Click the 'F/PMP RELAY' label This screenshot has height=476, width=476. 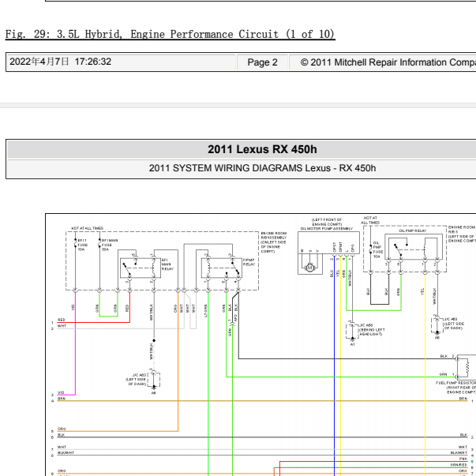pos(249,262)
